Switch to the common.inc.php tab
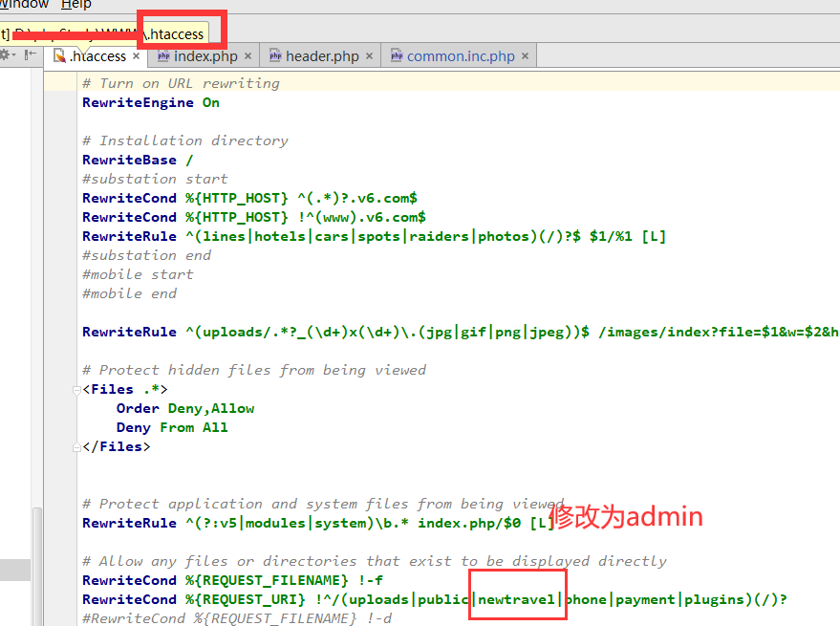This screenshot has height=626, width=840. coord(461,56)
